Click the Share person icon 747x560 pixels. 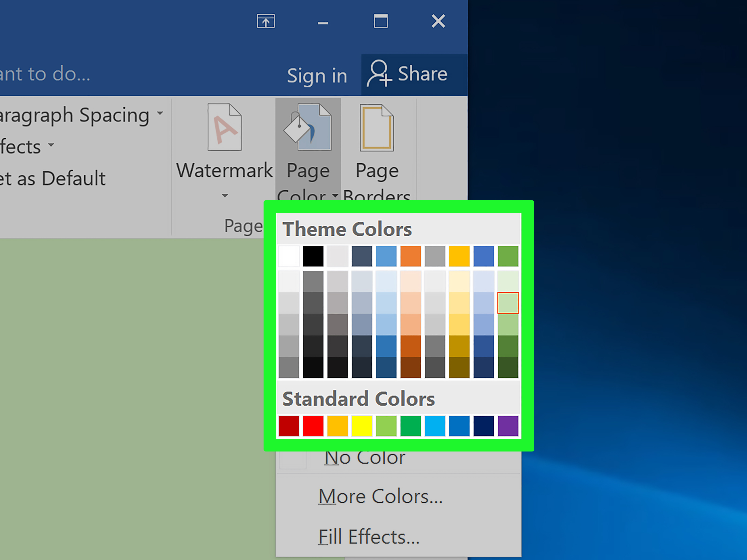click(379, 73)
